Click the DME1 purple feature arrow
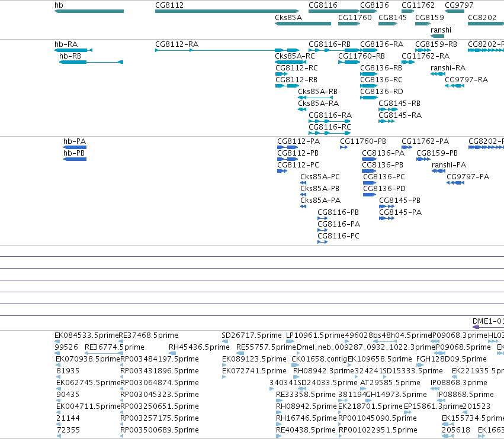 pyautogui.click(x=488, y=327)
